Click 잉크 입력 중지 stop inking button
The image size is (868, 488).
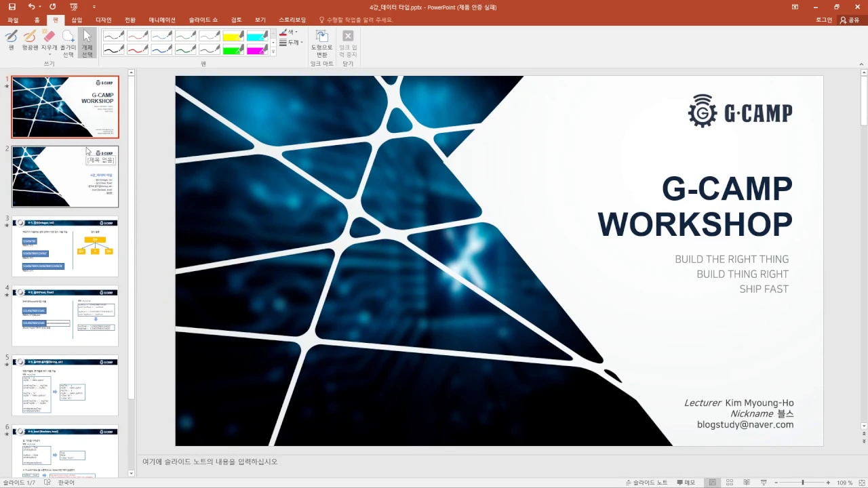pos(348,43)
